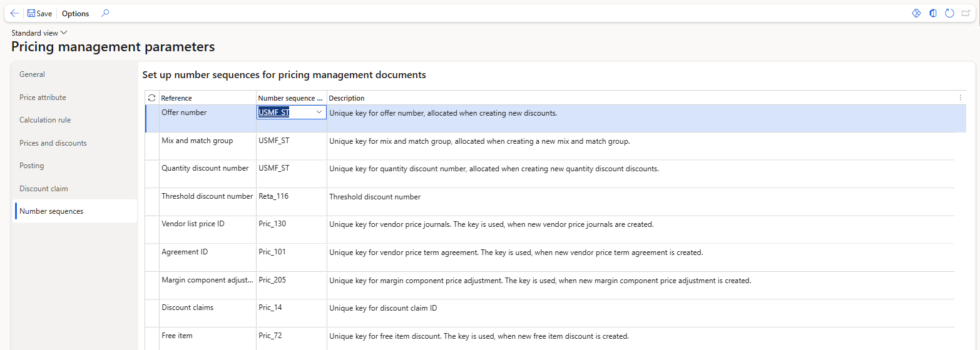Screen dimensions: 980x350
Task: Select Threshold discount number reference
Action: point(207,196)
